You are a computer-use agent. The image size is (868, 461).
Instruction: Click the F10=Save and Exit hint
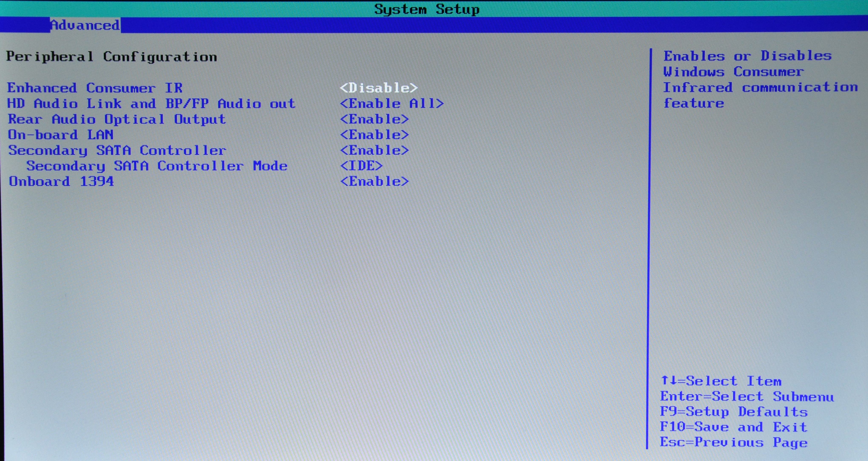(733, 427)
